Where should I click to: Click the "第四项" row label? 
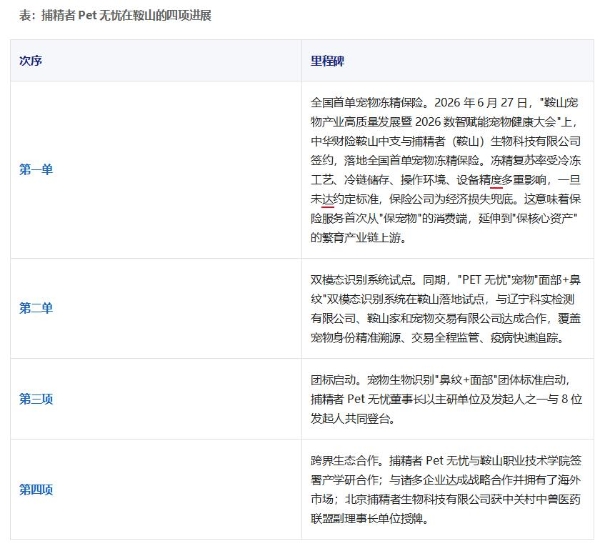pos(36,490)
